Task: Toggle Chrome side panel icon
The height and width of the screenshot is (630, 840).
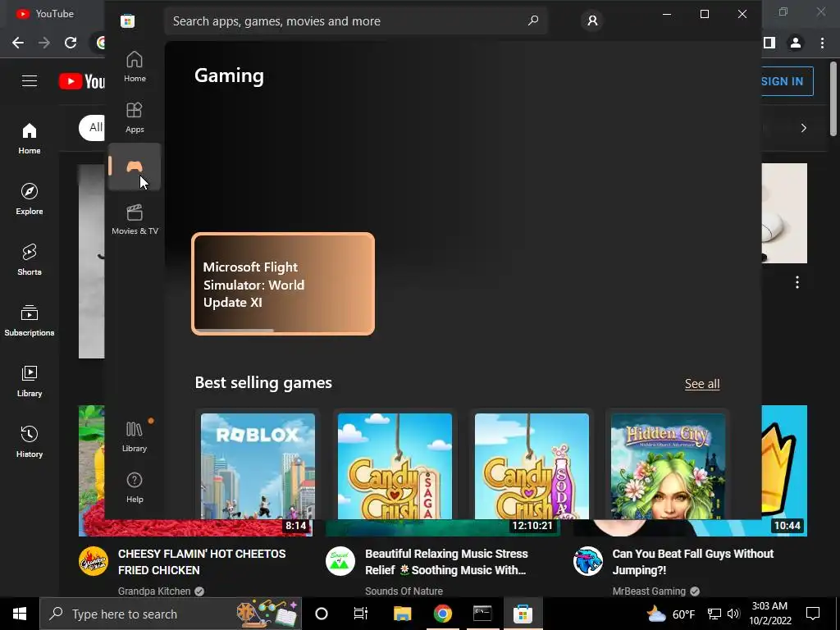Action: pos(769,43)
